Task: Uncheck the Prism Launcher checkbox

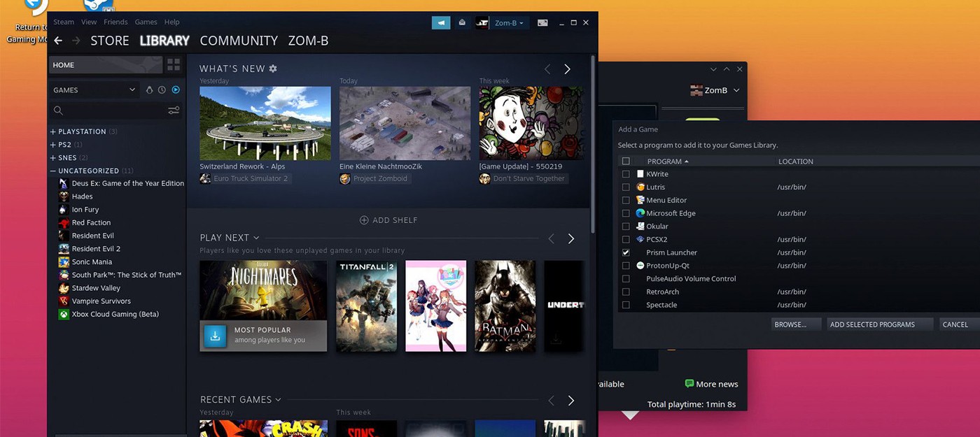Action: point(626,252)
